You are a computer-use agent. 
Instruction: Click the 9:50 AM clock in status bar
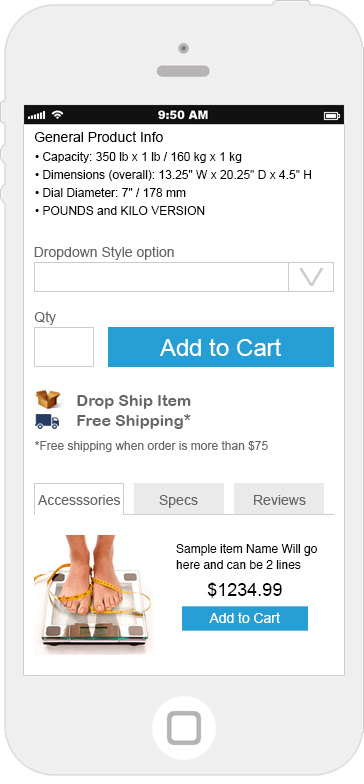(x=183, y=115)
